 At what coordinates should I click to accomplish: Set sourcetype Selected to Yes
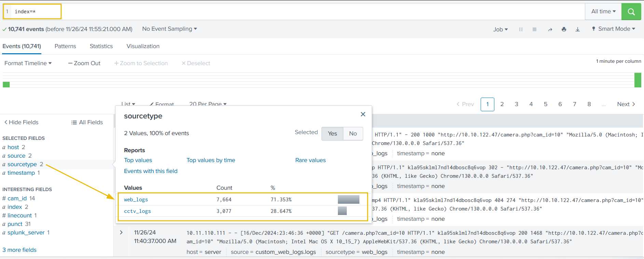[x=332, y=133]
